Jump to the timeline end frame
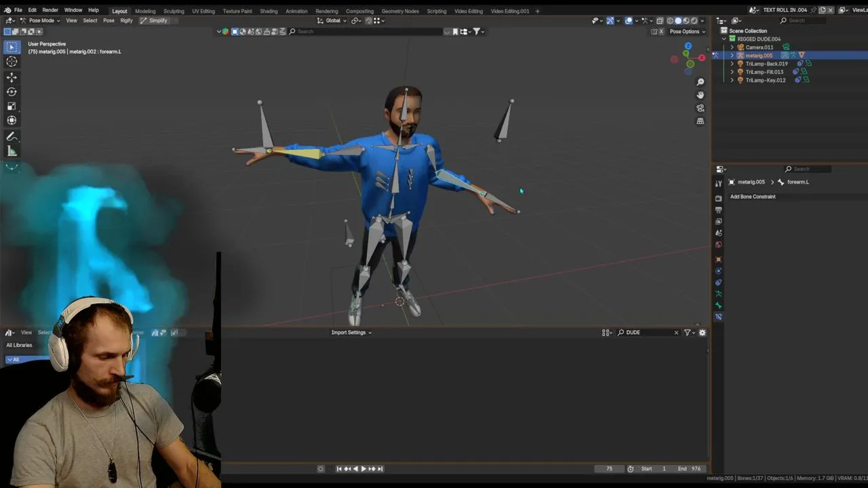 pos(380,468)
